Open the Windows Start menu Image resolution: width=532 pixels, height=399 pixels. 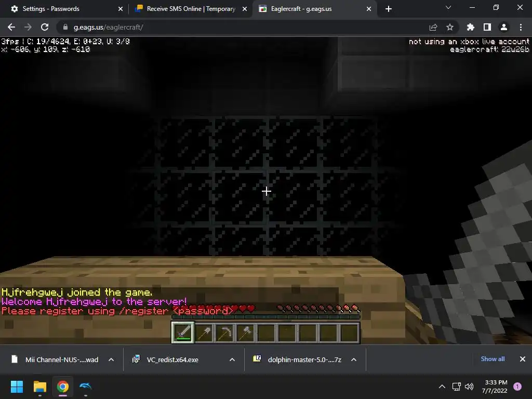pos(17,387)
